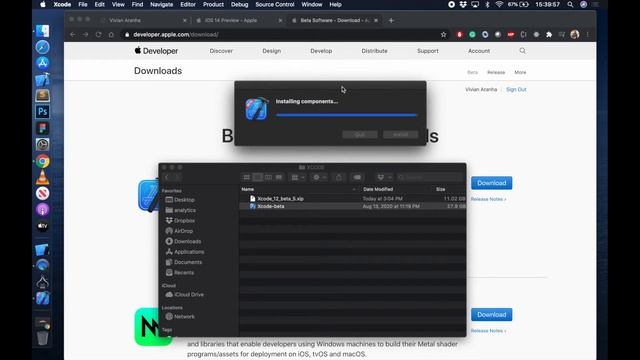Click the Discover nav link

click(221, 51)
